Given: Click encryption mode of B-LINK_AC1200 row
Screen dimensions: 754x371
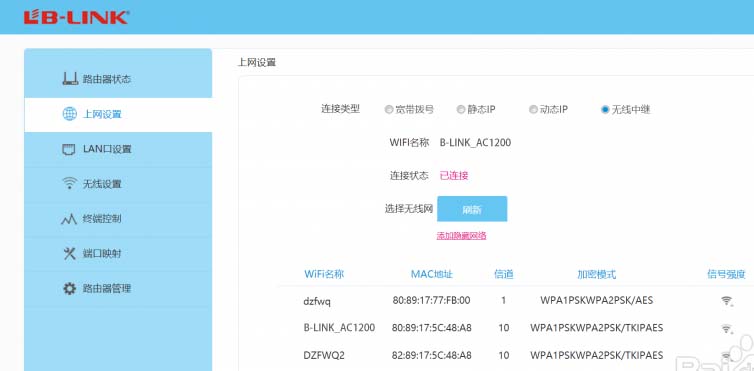Looking at the screenshot, I should click(596, 328).
